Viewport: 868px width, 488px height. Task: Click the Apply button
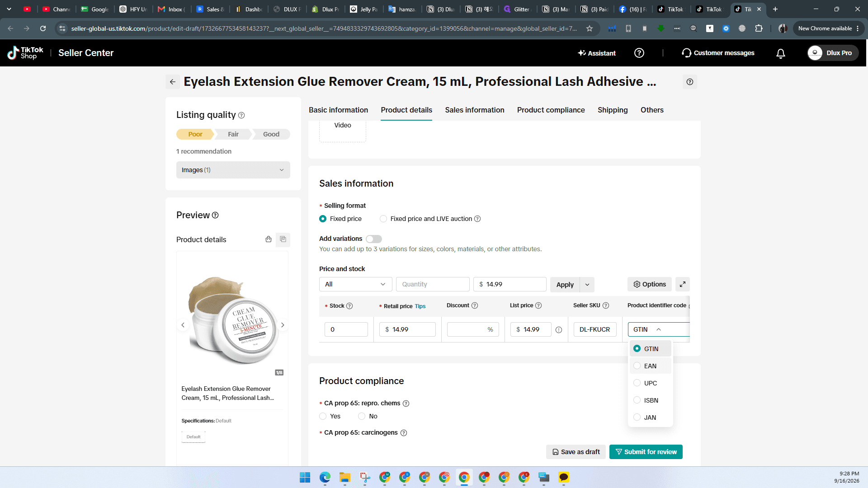(x=565, y=285)
